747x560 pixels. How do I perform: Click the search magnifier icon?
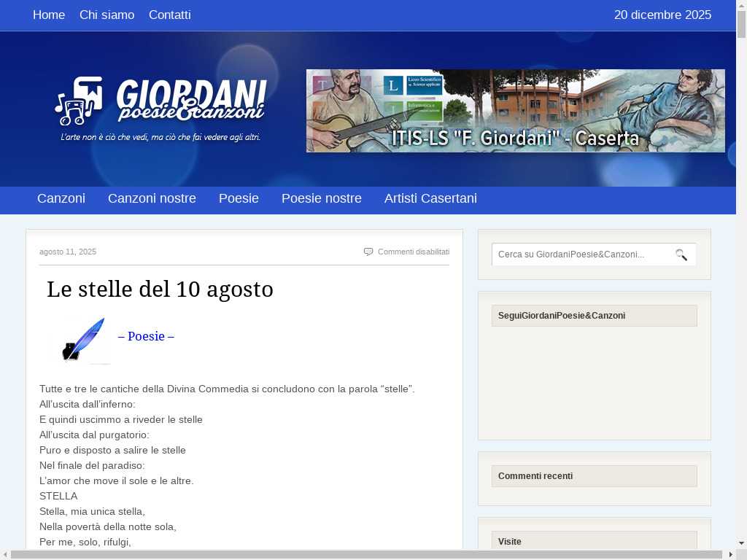click(681, 254)
